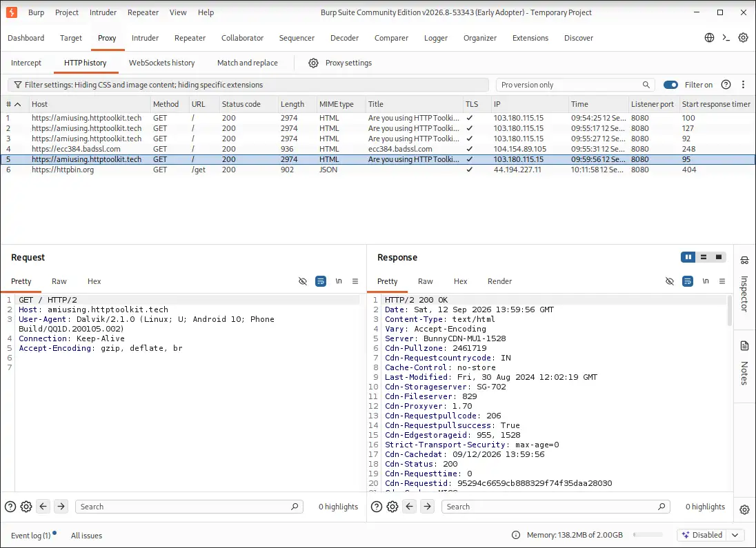Click the Proxy settings gear icon

tap(313, 63)
